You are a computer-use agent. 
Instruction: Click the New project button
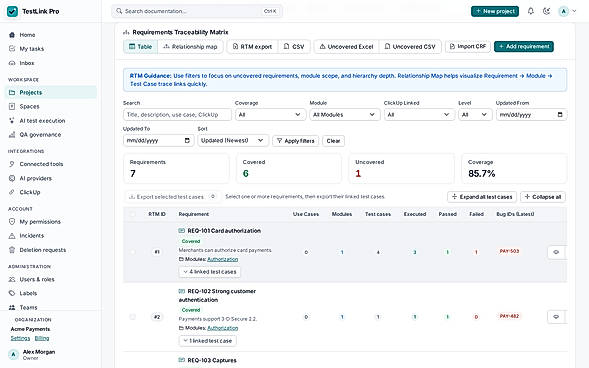tap(495, 11)
